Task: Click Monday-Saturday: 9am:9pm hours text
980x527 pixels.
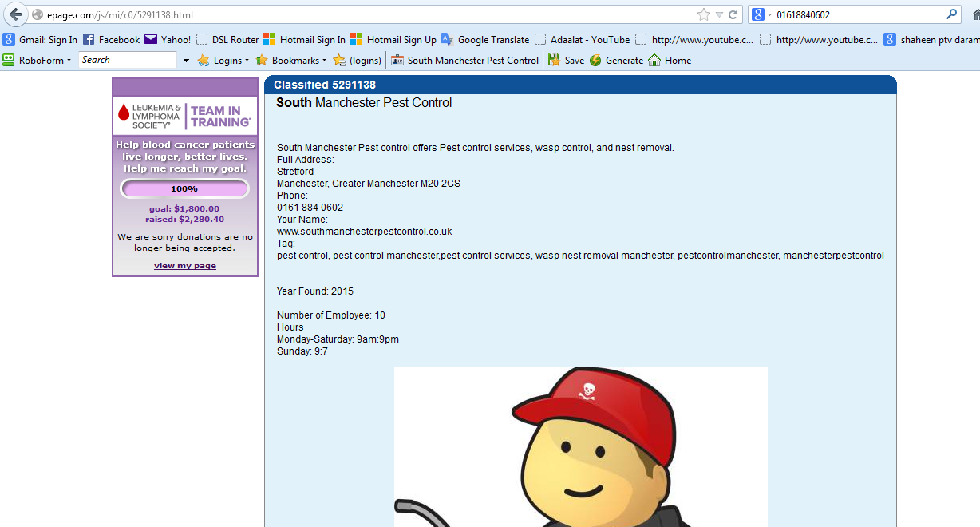Action: pyautogui.click(x=338, y=339)
